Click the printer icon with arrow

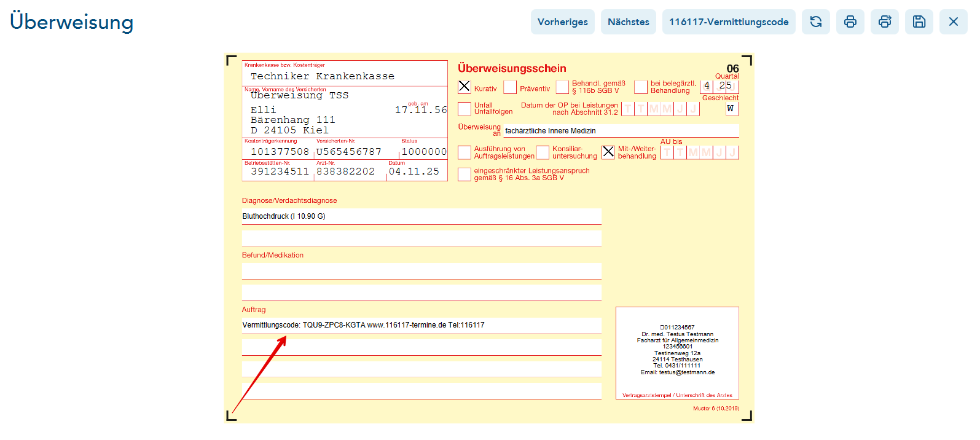click(884, 22)
